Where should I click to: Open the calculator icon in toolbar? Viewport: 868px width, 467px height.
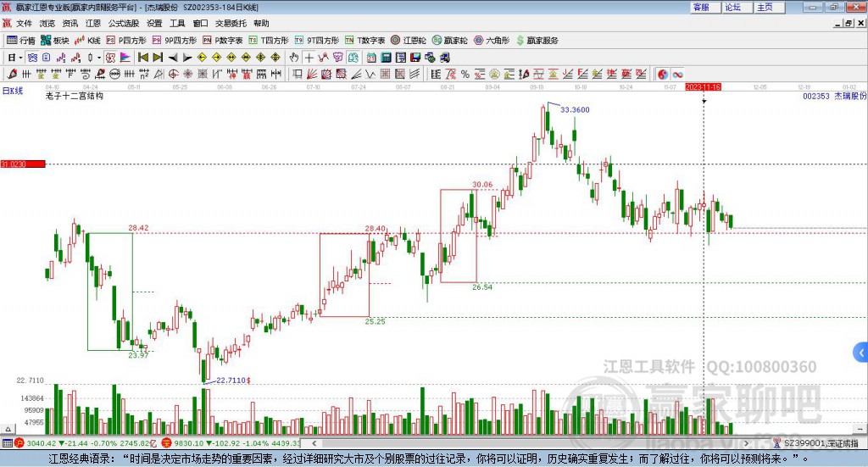pos(386,58)
